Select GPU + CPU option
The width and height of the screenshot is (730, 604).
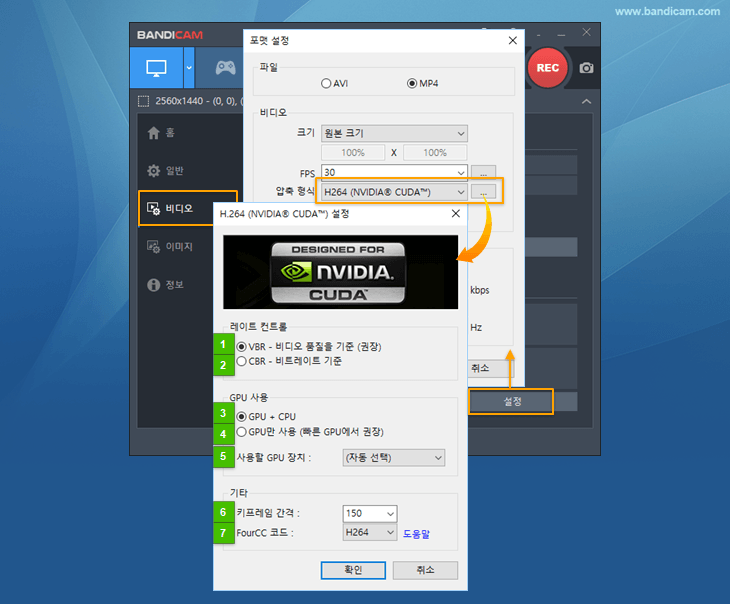[266, 416]
